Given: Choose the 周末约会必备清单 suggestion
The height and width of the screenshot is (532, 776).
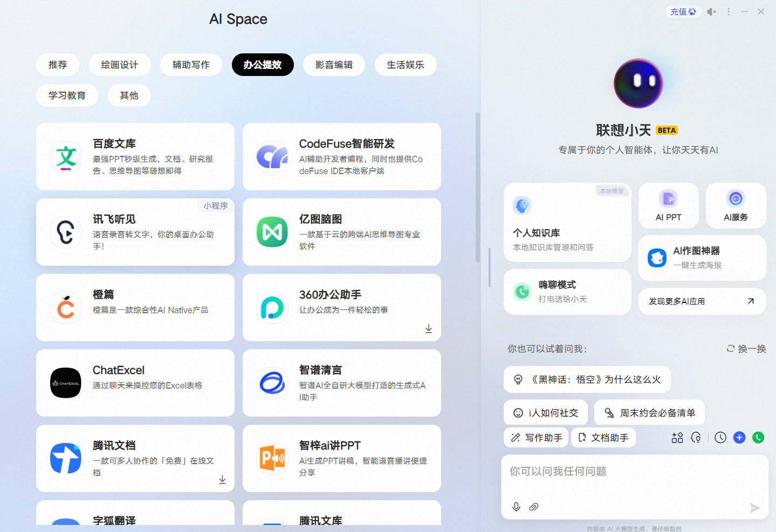Looking at the screenshot, I should pos(649,413).
